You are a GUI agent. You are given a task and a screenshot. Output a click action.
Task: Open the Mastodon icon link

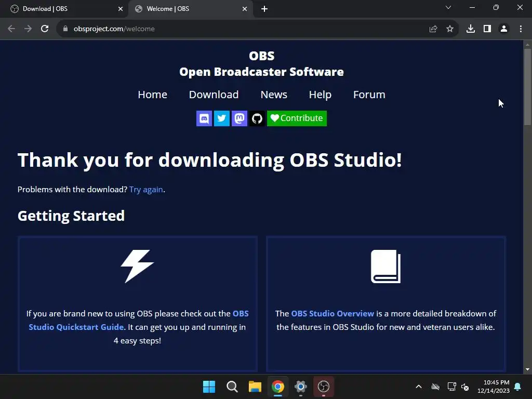[239, 118]
